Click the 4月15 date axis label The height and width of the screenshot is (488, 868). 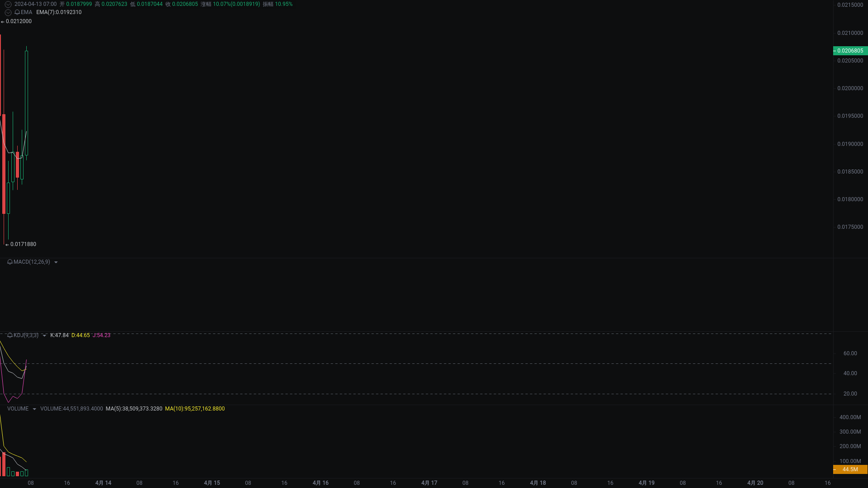pos(212,483)
